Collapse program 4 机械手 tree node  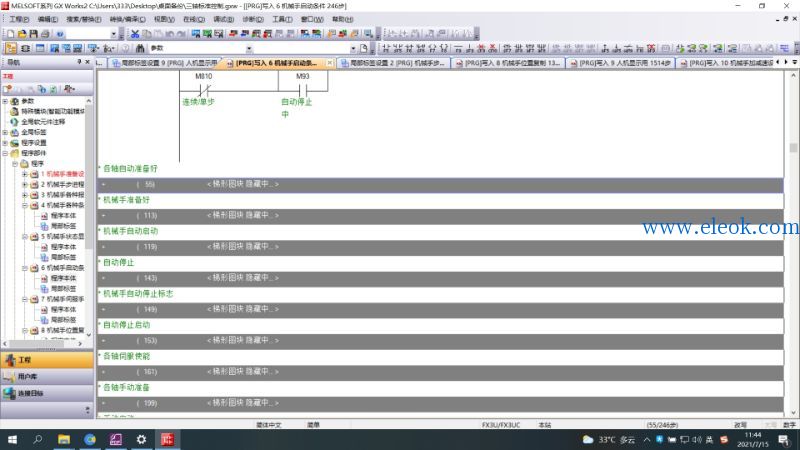coord(24,205)
